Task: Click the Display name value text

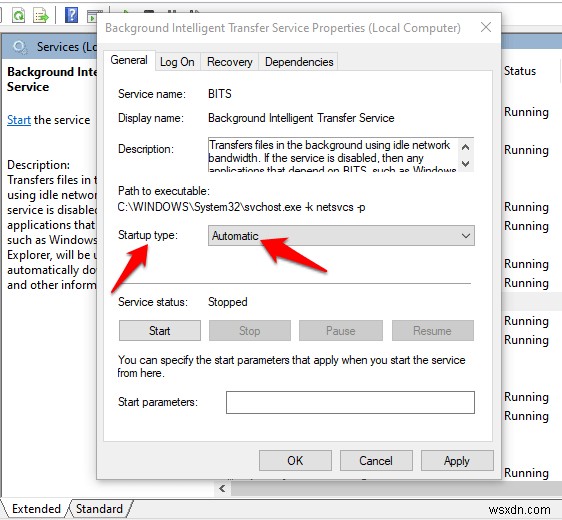Action: coord(301,118)
